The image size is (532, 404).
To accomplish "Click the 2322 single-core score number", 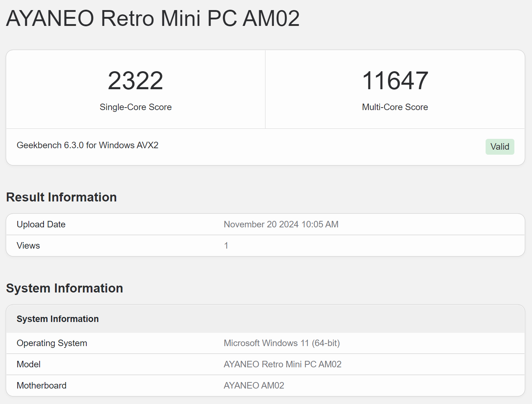I will (136, 81).
